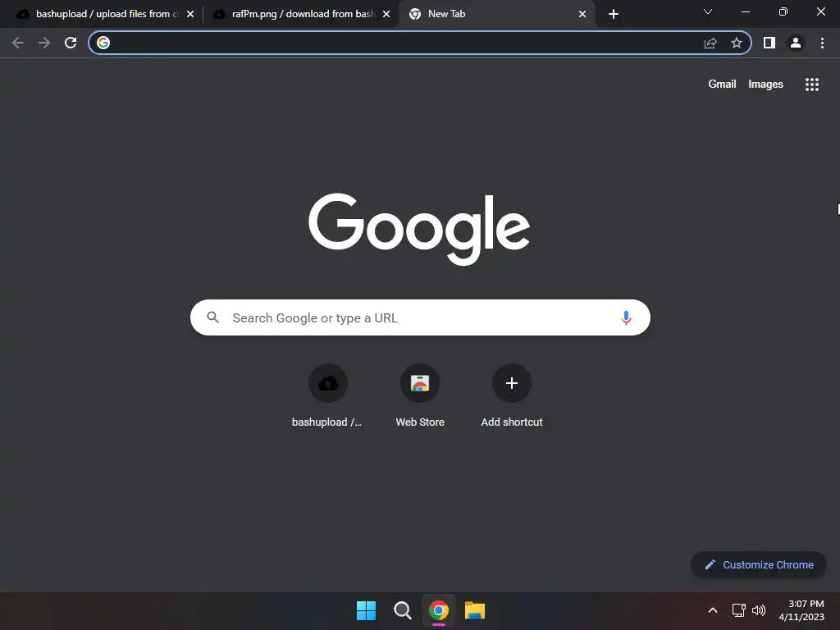Open network settings from the tray
The height and width of the screenshot is (630, 840).
[739, 610]
